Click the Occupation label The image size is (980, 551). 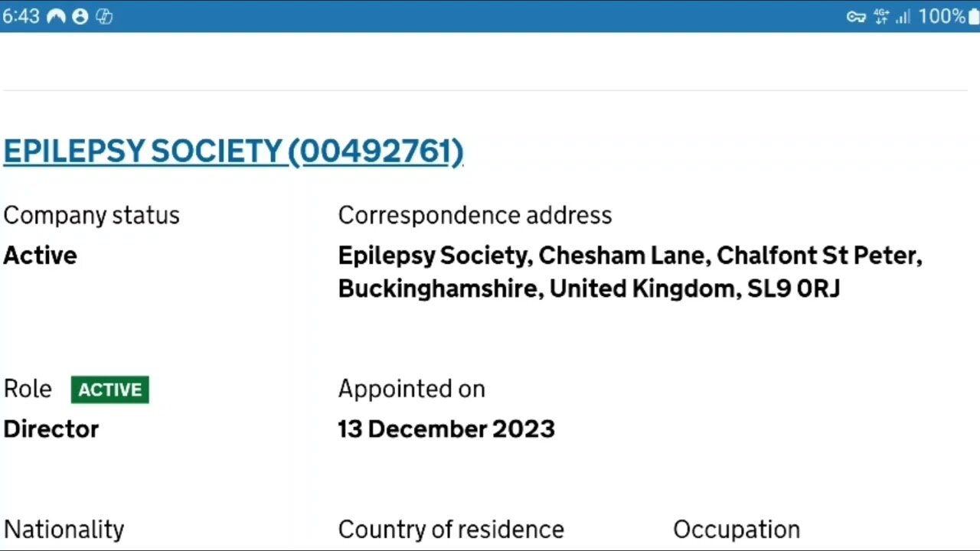point(736,530)
